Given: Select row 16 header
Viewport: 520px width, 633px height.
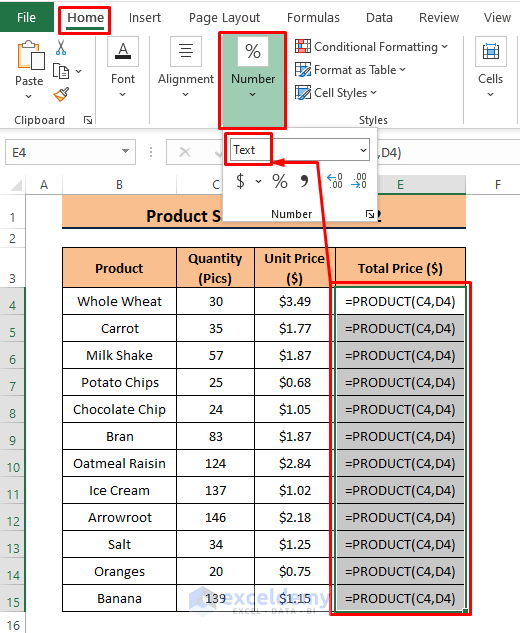Looking at the screenshot, I should pyautogui.click(x=13, y=625).
